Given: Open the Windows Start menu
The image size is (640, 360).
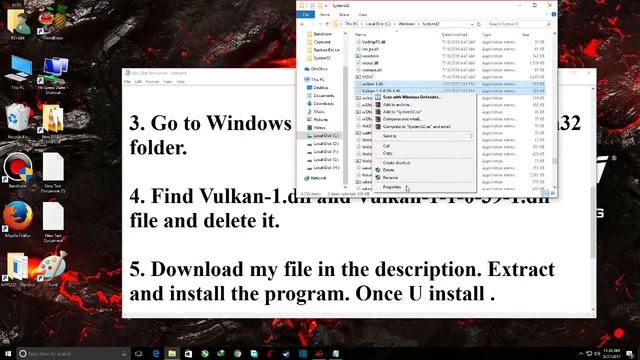Looking at the screenshot, I should 8,353.
